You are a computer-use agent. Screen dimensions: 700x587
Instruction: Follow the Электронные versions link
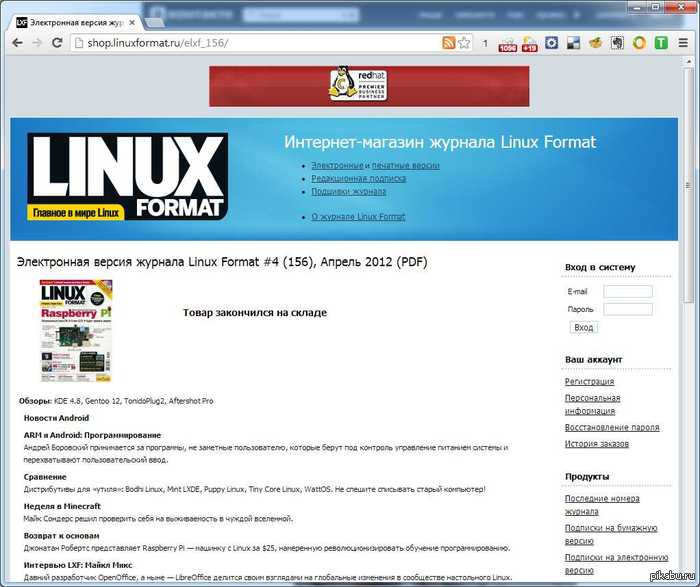coord(338,165)
